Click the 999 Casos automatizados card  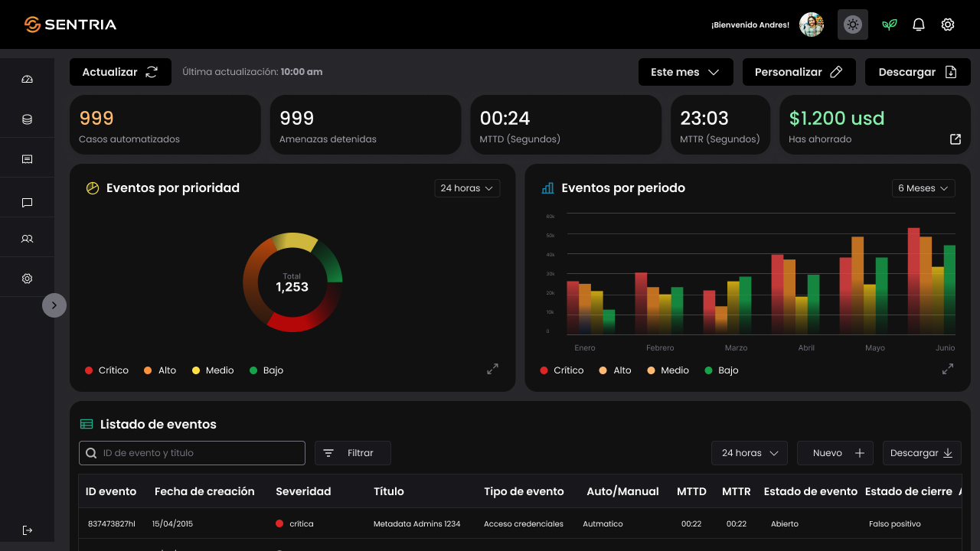click(165, 125)
